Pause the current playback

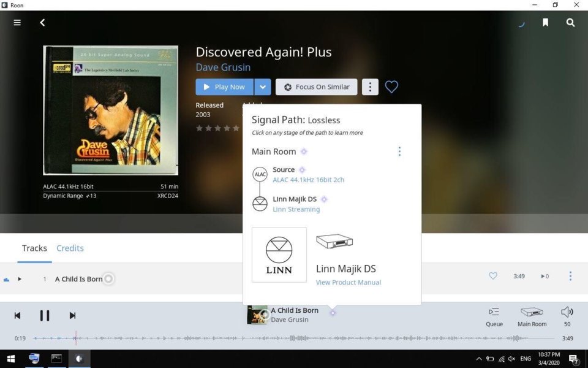point(45,315)
